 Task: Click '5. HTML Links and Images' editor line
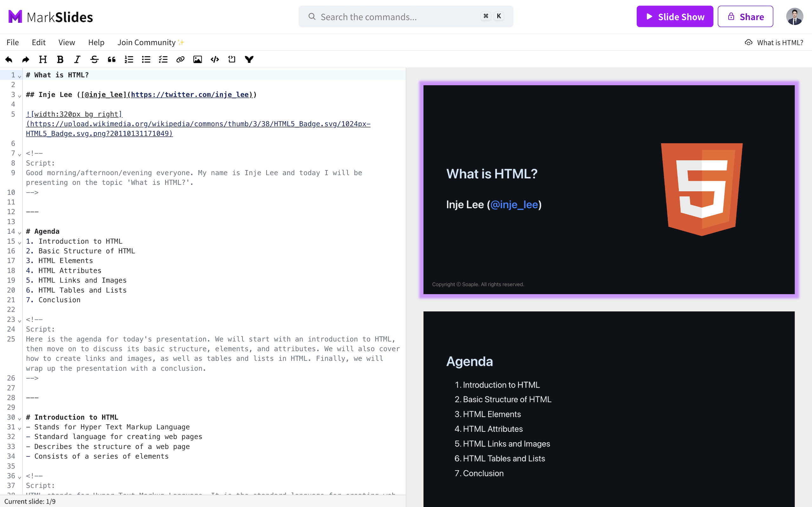pos(76,280)
